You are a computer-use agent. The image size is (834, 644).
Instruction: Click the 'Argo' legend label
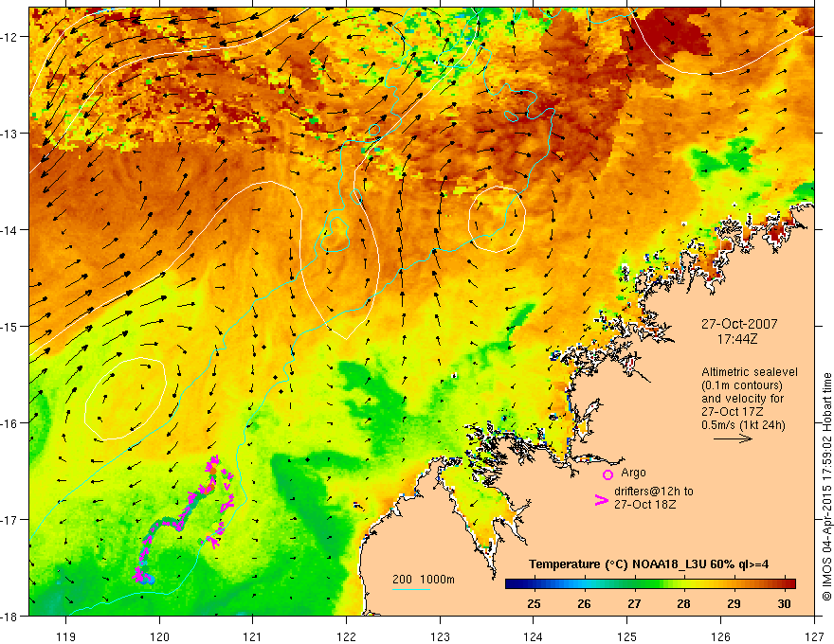[633, 473]
